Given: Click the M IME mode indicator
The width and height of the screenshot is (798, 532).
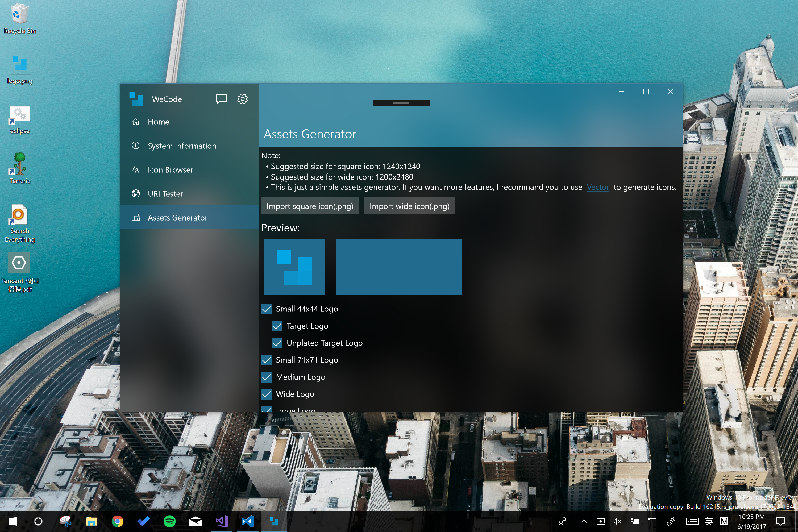Looking at the screenshot, I should (x=724, y=521).
